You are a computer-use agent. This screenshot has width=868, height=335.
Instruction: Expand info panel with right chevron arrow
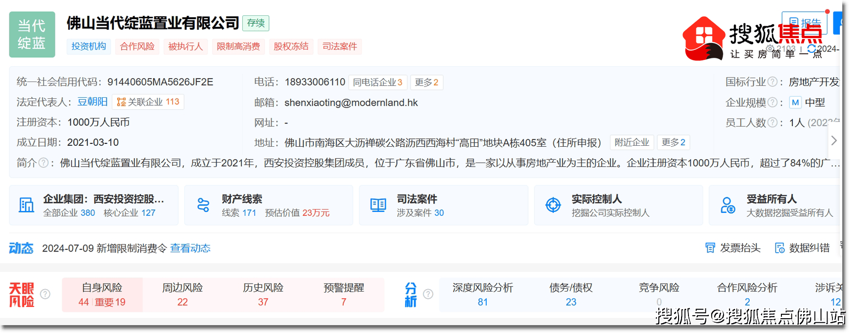pyautogui.click(x=834, y=141)
